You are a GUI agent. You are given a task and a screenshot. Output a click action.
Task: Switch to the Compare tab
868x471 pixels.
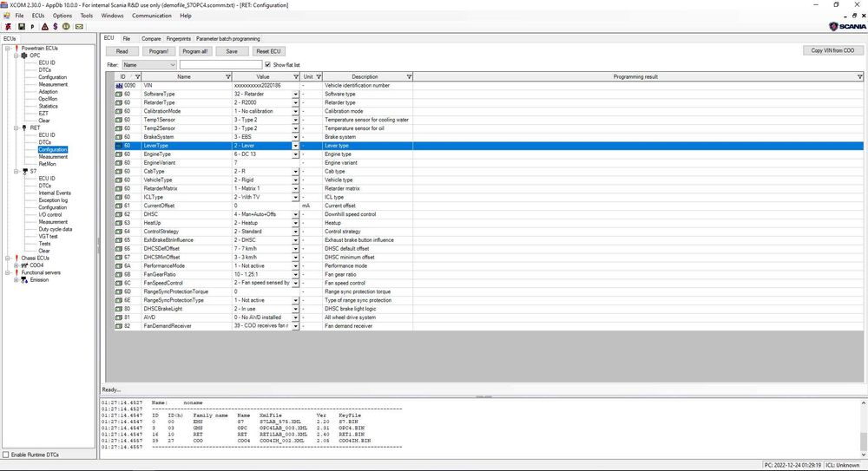click(151, 39)
